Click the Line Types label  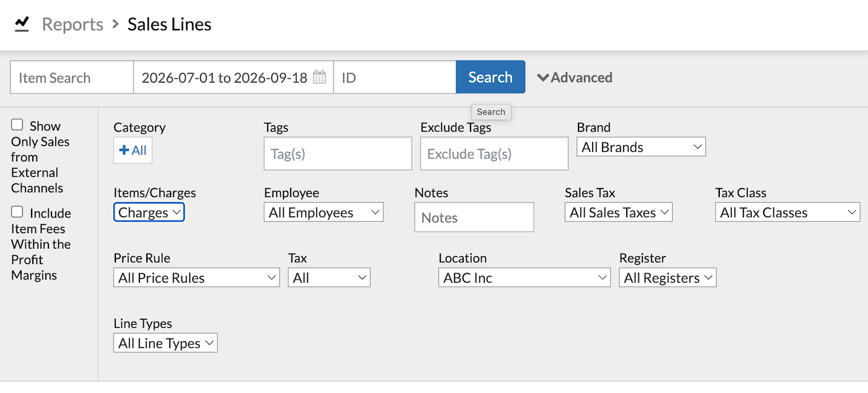pyautogui.click(x=143, y=324)
